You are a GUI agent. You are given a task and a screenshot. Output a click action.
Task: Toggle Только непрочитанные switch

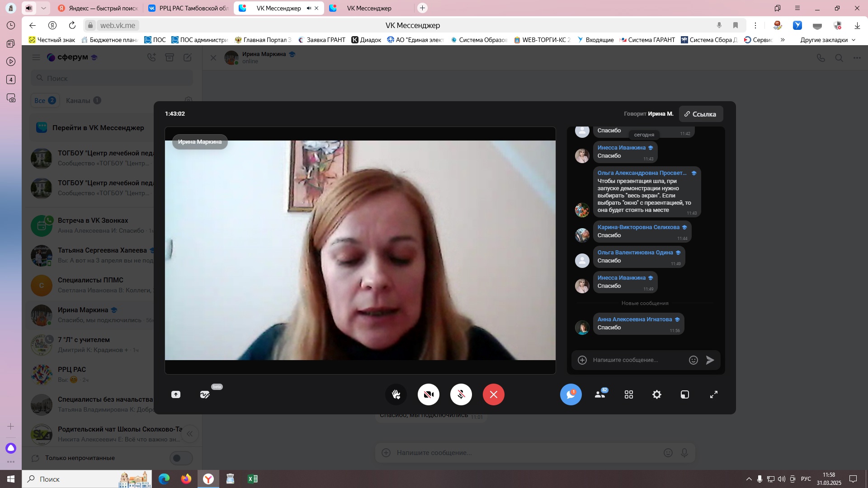[x=181, y=458]
